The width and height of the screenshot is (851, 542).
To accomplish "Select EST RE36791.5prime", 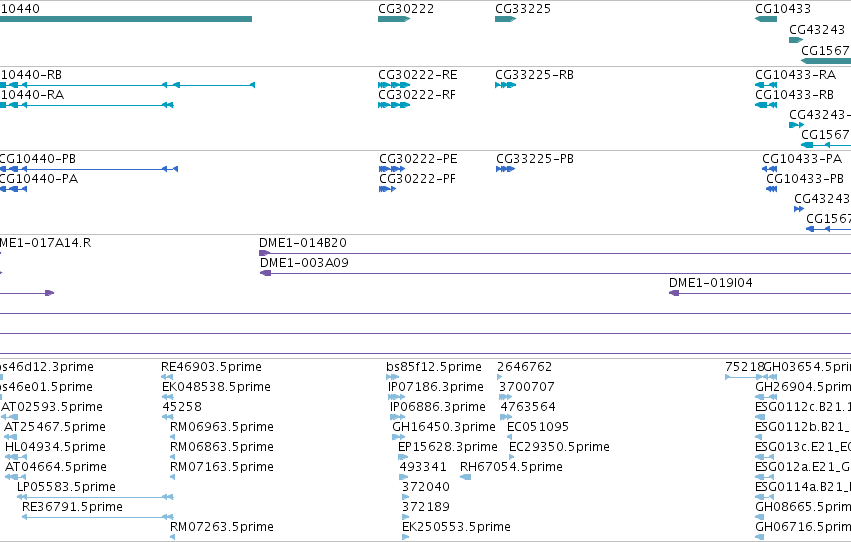I will (x=72, y=508).
